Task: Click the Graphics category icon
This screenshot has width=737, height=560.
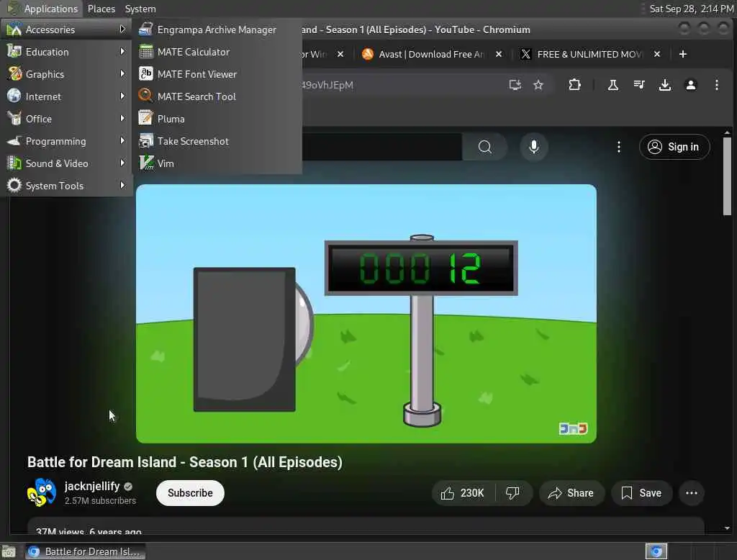Action: [x=14, y=74]
